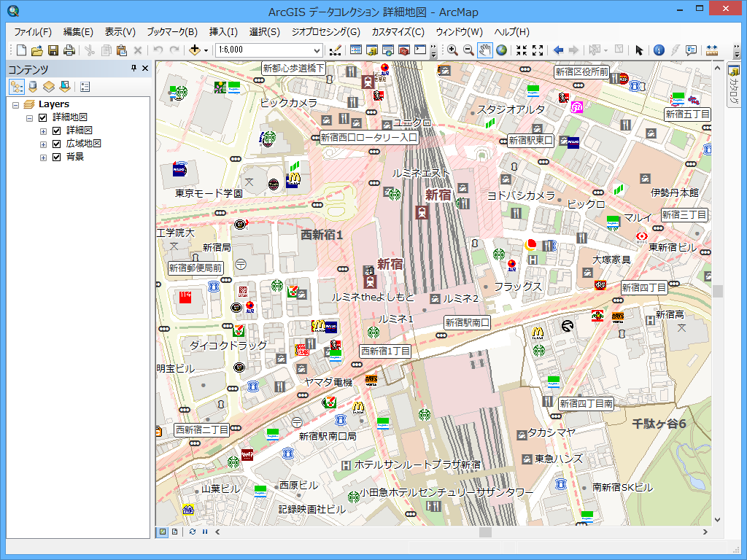Collapse the 詳細地図 group
This screenshot has width=747, height=560.
(29, 118)
